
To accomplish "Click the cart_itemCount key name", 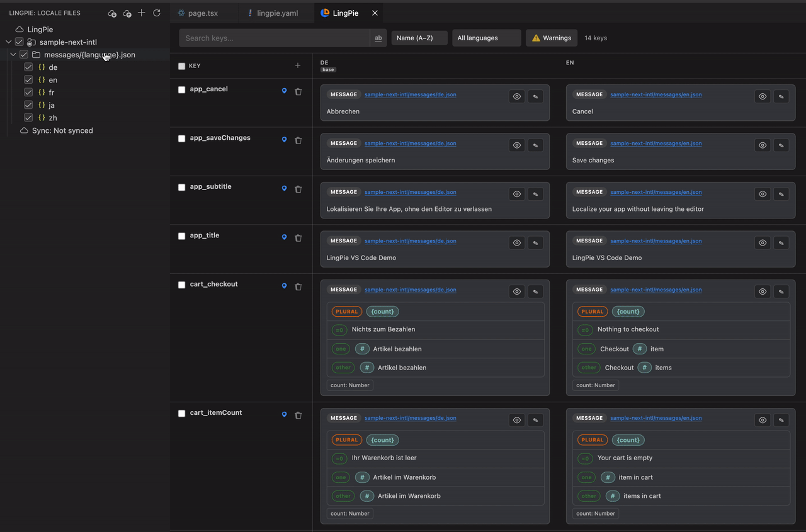I will pyautogui.click(x=216, y=412).
